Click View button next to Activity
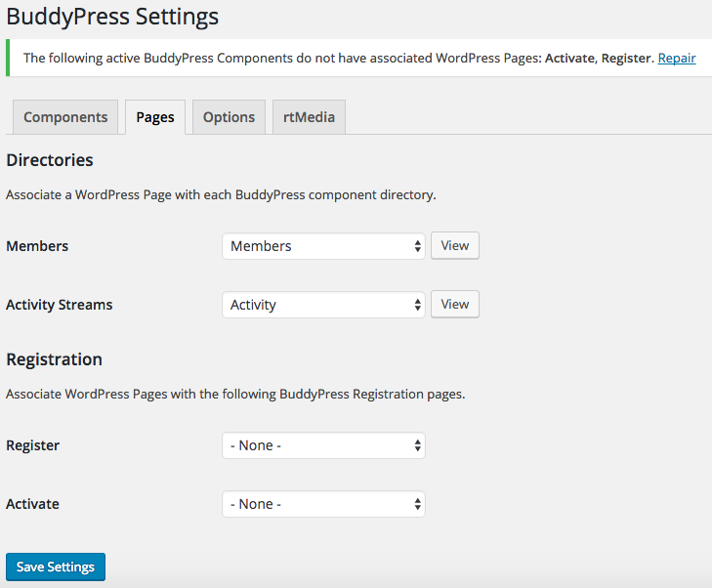Image resolution: width=712 pixels, height=588 pixels. [x=455, y=304]
